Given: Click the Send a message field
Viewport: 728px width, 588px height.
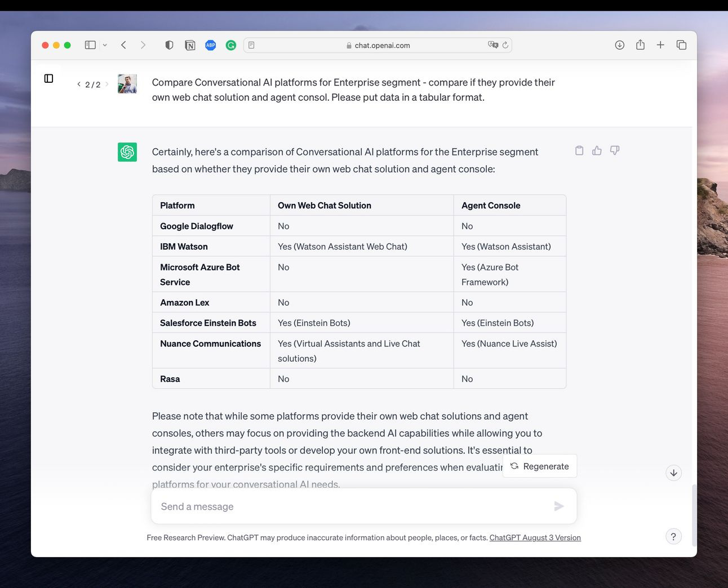Looking at the screenshot, I should (364, 506).
